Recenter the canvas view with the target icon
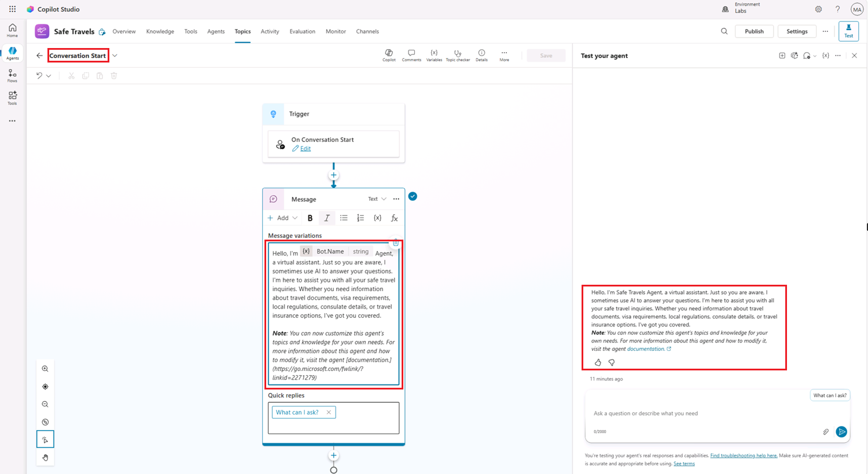This screenshot has height=474, width=868. tap(45, 387)
